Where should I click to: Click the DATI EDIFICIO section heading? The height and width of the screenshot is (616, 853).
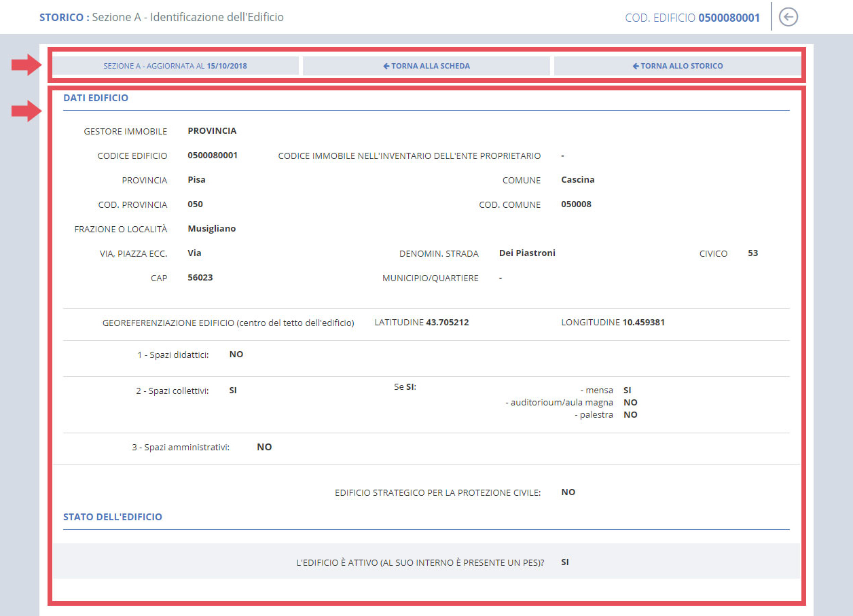[x=96, y=98]
